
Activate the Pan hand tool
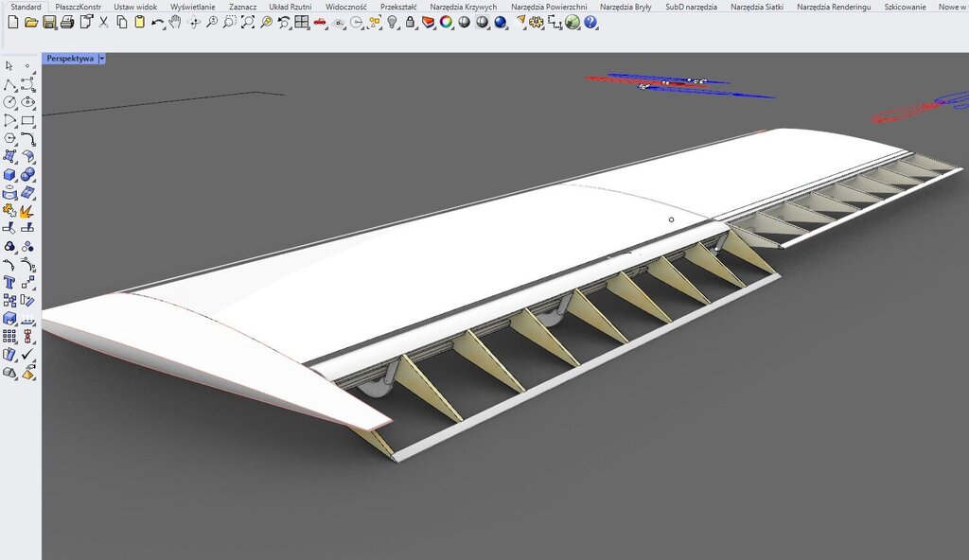point(175,22)
